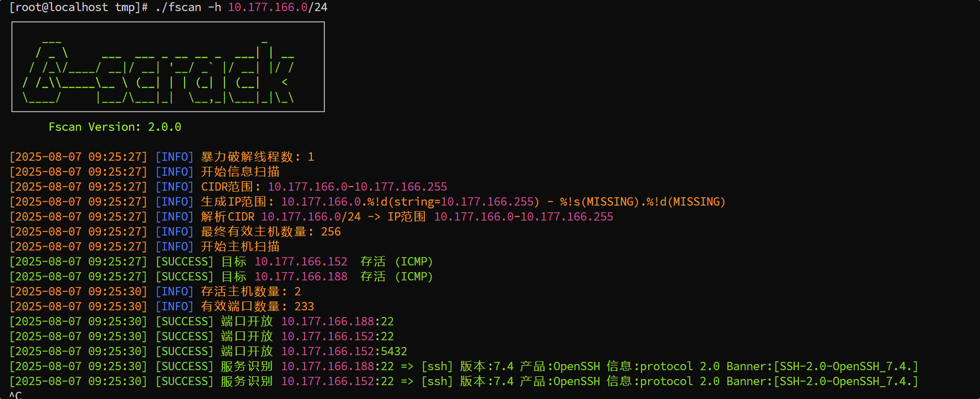
Task: Click the IP 10.177.166.188 in the ICMP alive line
Action: [301, 277]
